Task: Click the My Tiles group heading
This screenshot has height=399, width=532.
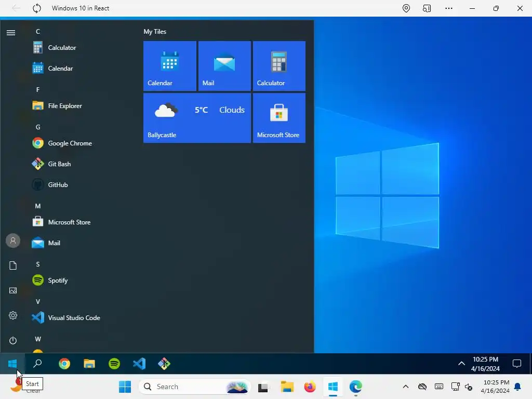Action: (x=155, y=32)
